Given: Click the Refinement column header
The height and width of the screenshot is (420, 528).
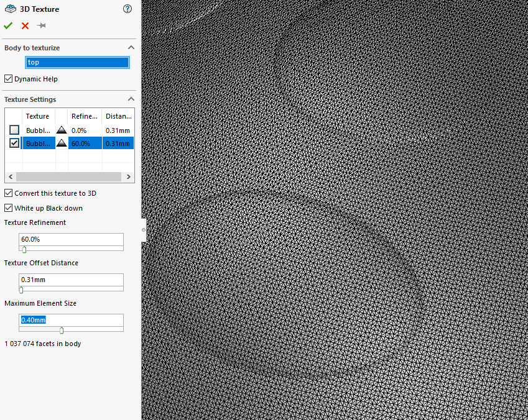Looking at the screenshot, I should tap(85, 116).
